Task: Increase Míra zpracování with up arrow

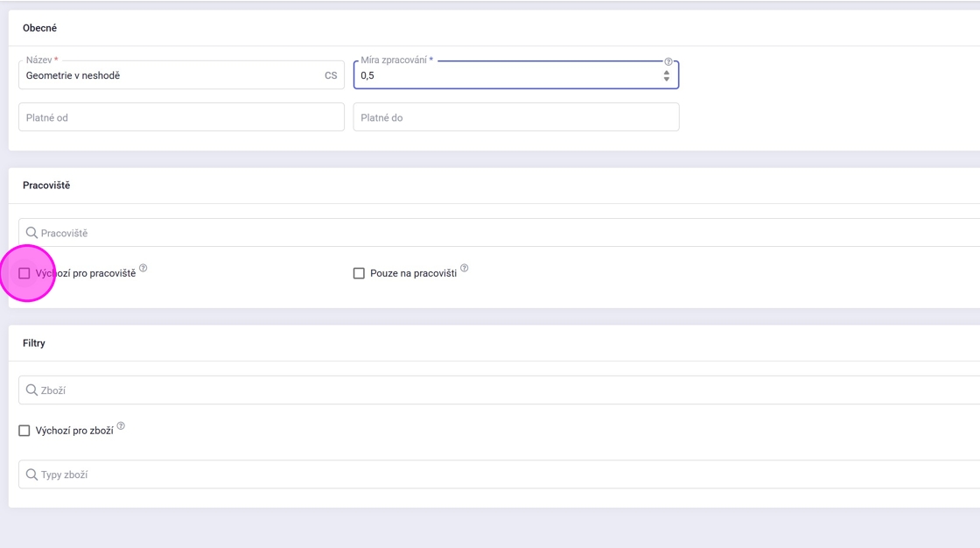Action: click(667, 72)
